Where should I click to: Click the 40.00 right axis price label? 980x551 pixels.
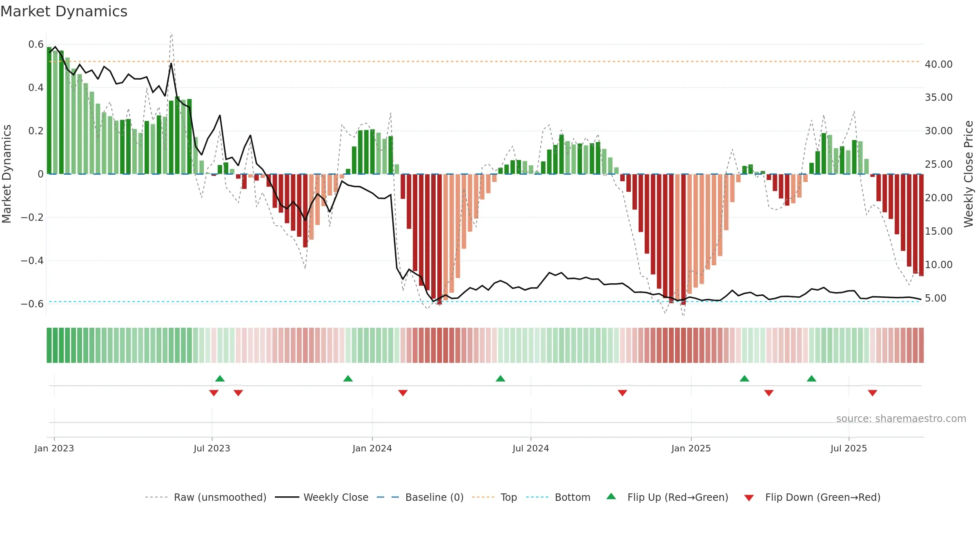[939, 64]
